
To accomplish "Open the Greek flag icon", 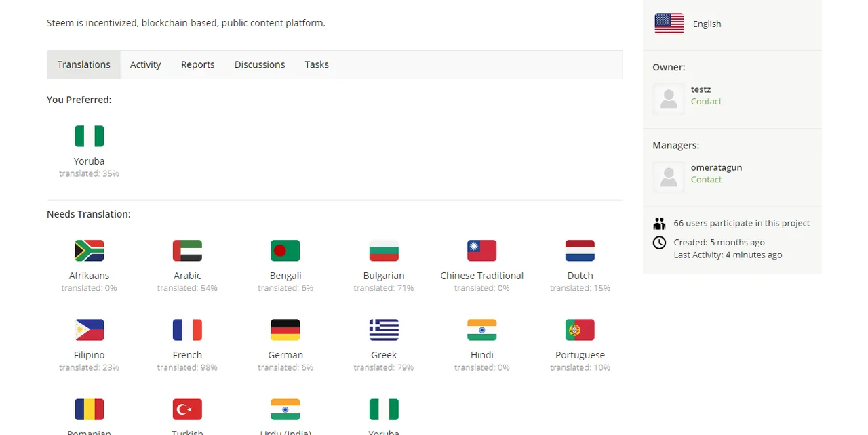I will [x=384, y=330].
